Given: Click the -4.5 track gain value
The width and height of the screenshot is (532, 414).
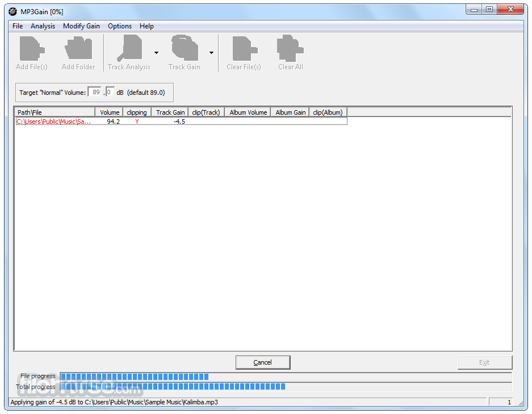Looking at the screenshot, I should pyautogui.click(x=179, y=122).
